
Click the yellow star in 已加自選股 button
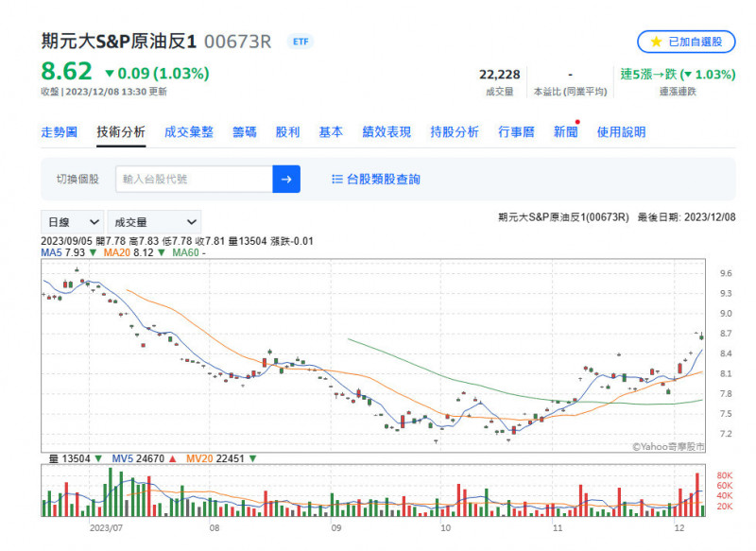click(656, 42)
